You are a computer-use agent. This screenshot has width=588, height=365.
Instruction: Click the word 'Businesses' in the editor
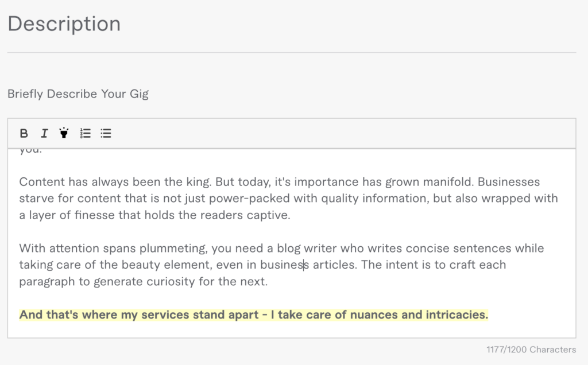tap(509, 182)
